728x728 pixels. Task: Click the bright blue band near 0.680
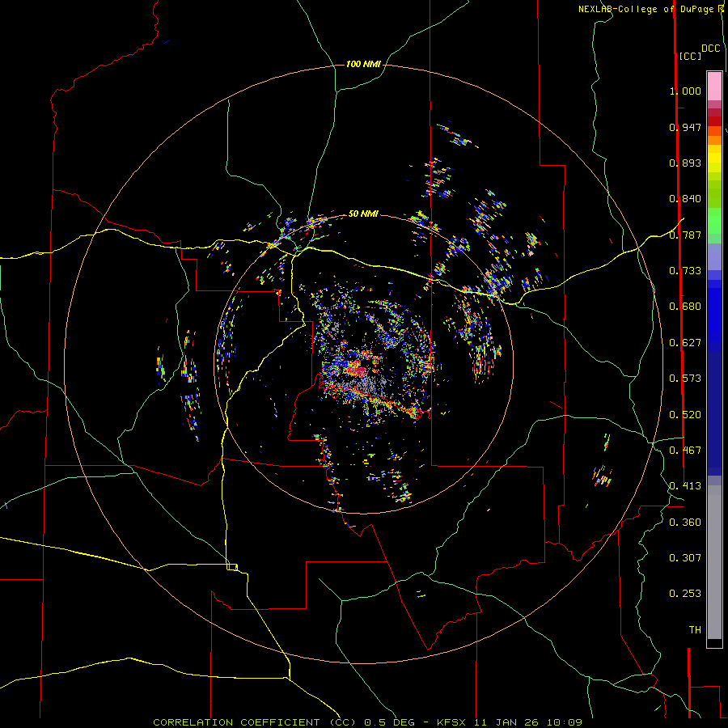714,315
